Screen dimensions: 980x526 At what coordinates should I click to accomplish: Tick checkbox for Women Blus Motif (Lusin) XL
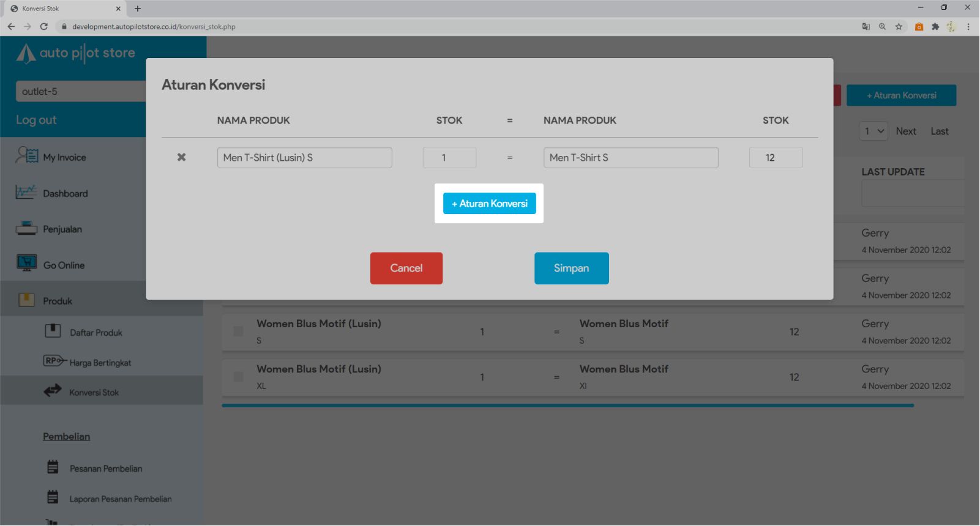[x=238, y=377]
